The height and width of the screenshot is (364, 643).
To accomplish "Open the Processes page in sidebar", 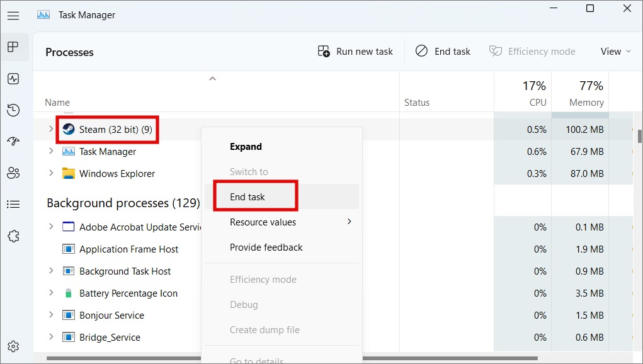I will (x=13, y=47).
